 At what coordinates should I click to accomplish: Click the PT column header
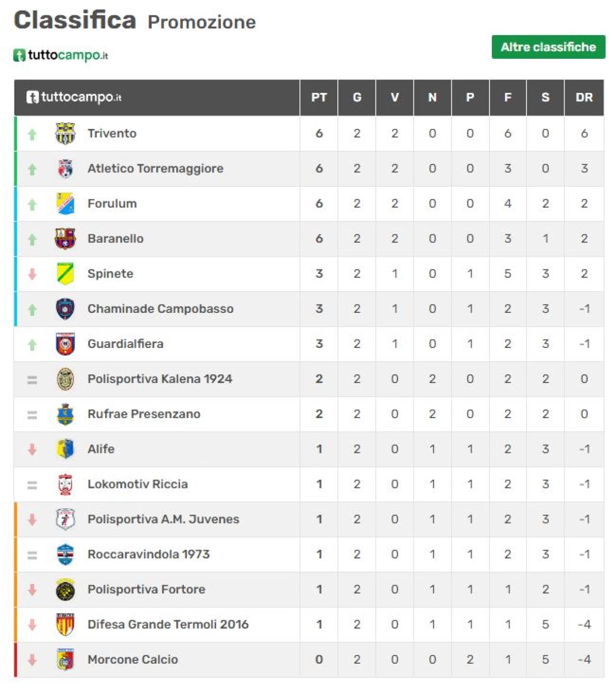click(x=319, y=98)
